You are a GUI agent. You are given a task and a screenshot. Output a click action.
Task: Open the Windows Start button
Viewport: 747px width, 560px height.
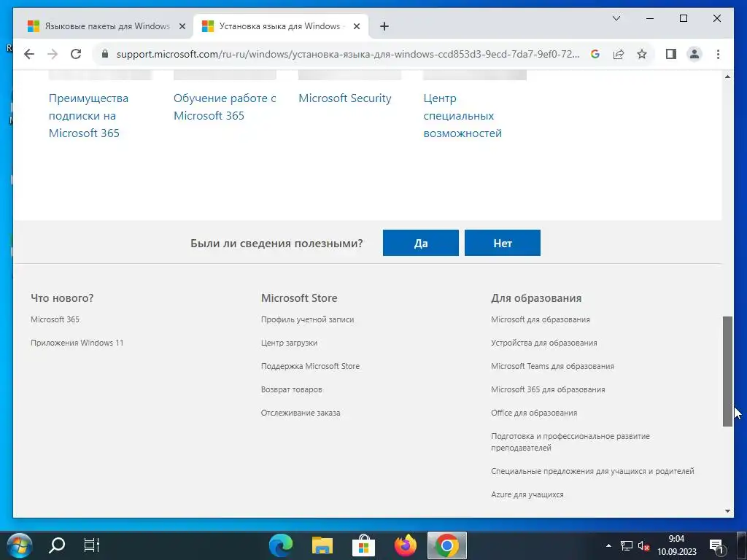click(20, 545)
